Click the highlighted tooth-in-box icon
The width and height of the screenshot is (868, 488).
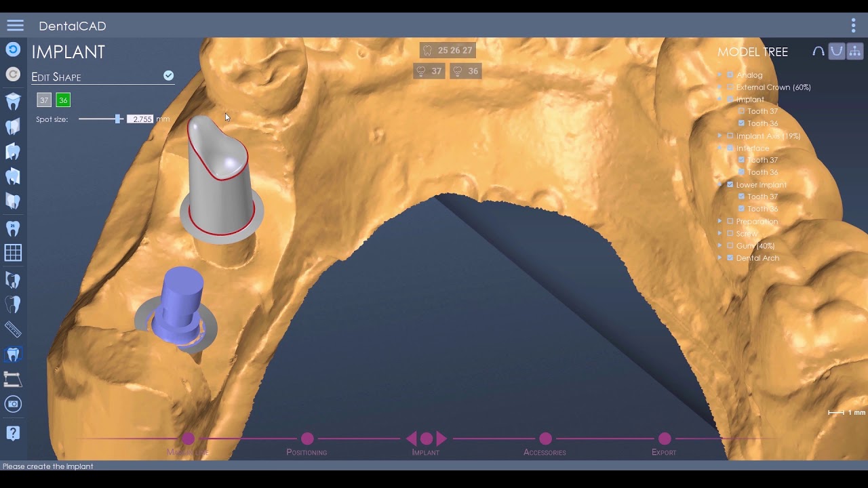pos(13,354)
